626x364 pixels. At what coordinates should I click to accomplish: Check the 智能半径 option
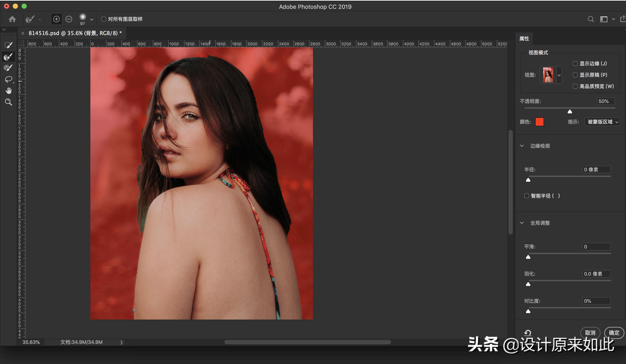[526, 196]
